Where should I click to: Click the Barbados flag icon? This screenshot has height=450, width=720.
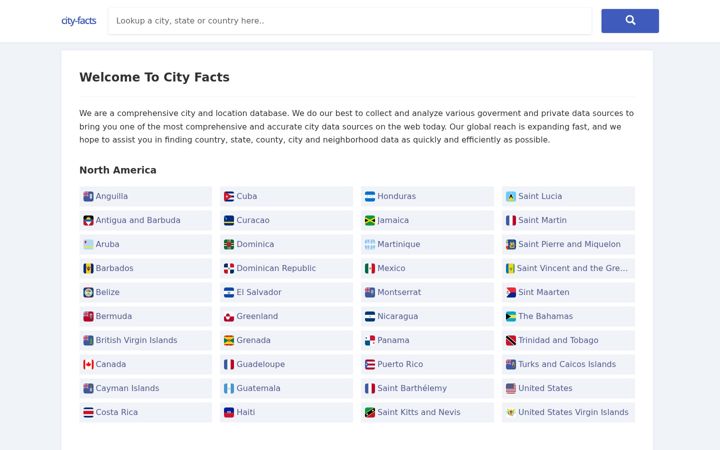88,268
